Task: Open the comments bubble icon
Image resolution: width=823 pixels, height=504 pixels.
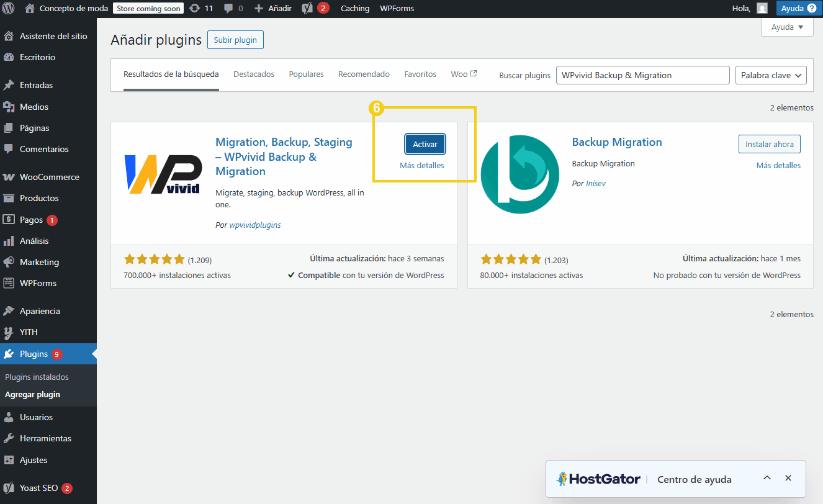Action: [x=229, y=9]
